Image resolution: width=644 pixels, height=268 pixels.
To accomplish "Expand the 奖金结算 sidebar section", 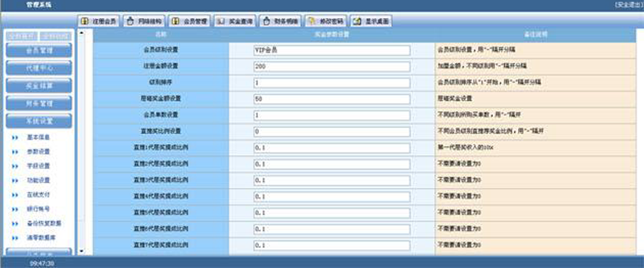I will click(39, 86).
